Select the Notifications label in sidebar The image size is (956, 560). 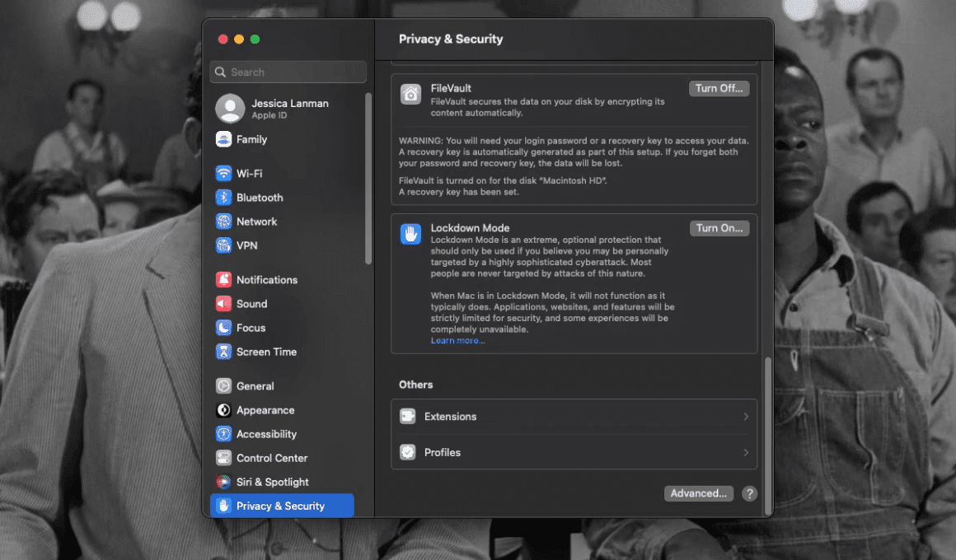point(267,280)
